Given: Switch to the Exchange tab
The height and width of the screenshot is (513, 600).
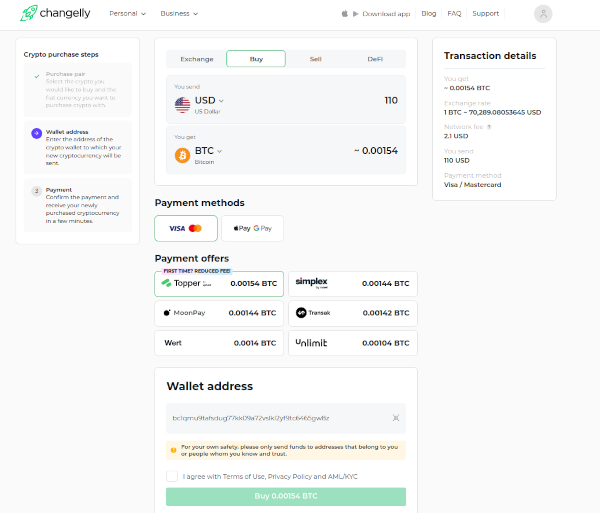Looking at the screenshot, I should [197, 59].
